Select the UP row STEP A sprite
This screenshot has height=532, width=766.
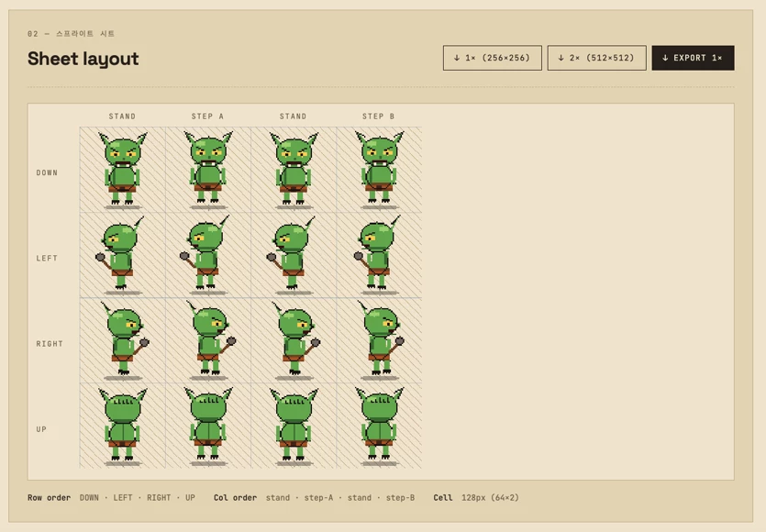[208, 426]
